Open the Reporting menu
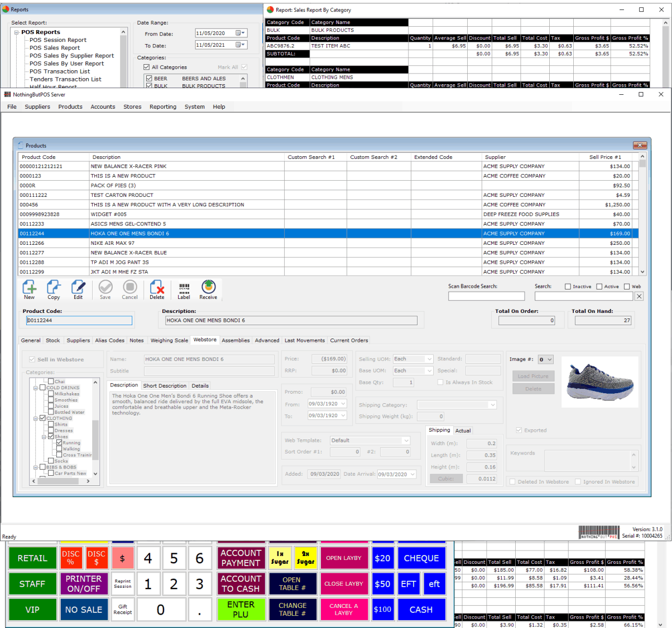This screenshot has width=672, height=628. tap(162, 107)
